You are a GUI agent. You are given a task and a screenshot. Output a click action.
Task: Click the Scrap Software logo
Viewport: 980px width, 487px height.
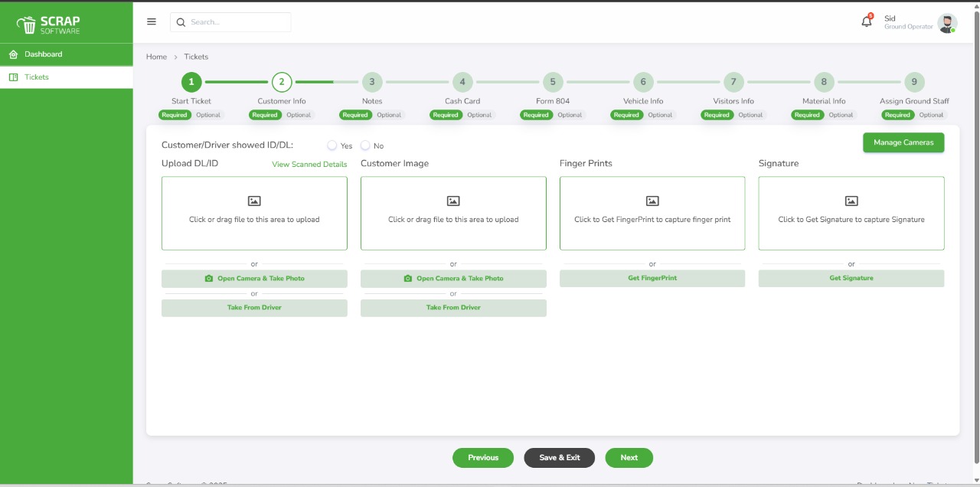click(48, 25)
